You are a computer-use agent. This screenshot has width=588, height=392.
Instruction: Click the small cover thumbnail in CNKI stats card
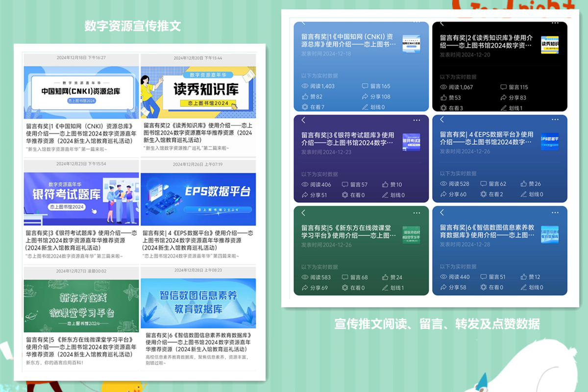[x=412, y=44]
